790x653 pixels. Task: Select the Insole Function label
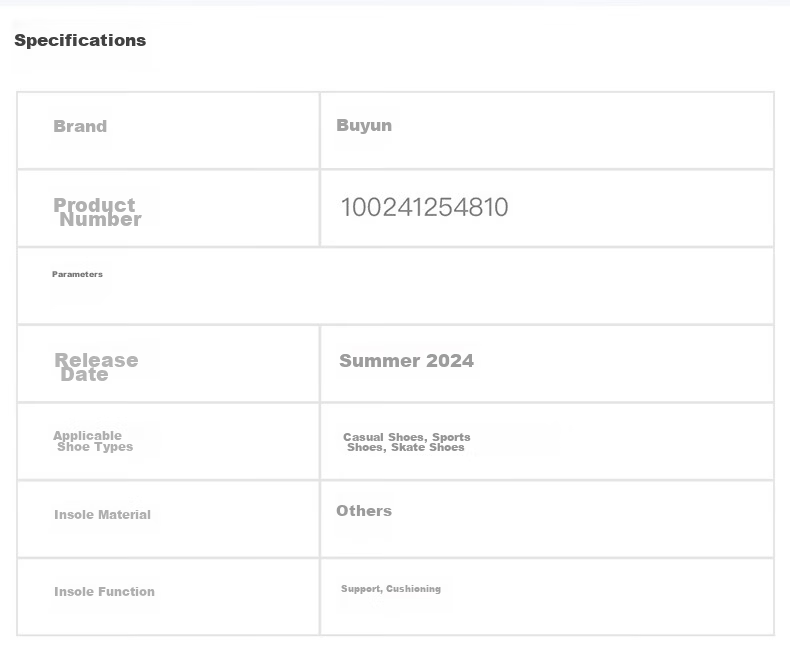coord(104,592)
